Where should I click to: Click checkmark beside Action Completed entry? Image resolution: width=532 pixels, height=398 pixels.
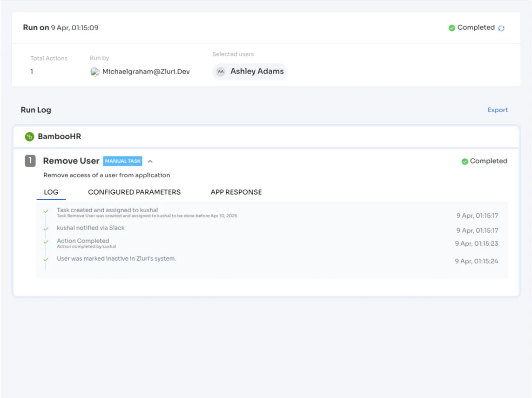[46, 242]
